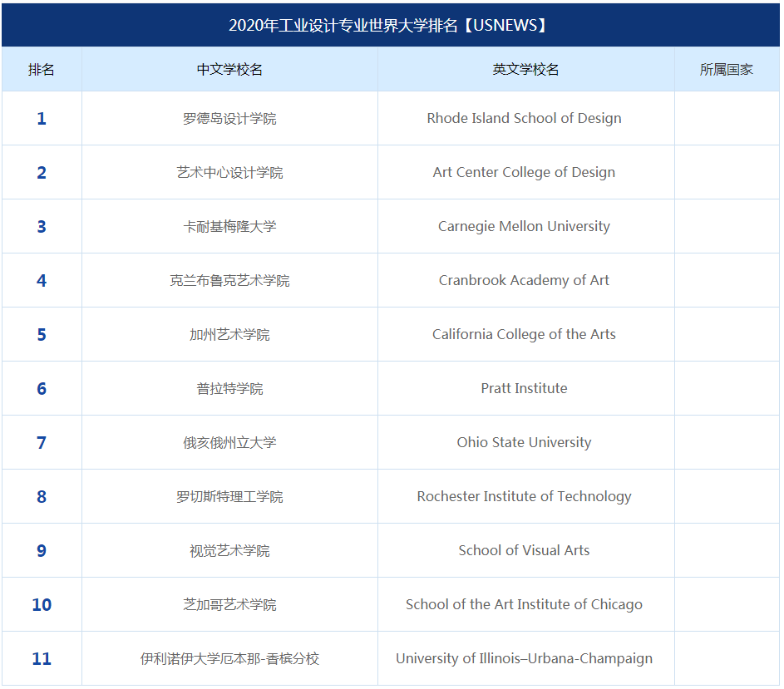Select the cell '芝加哥艺术学院'

pyautogui.click(x=229, y=604)
